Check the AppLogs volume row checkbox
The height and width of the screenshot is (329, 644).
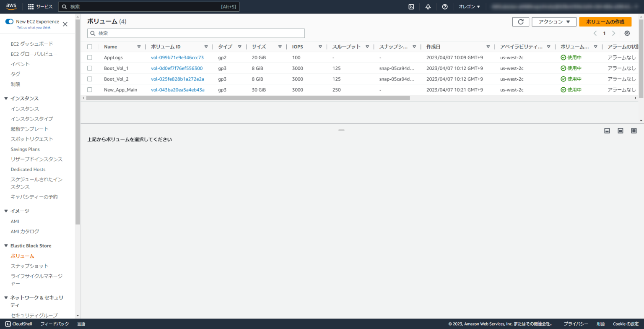coord(90,57)
